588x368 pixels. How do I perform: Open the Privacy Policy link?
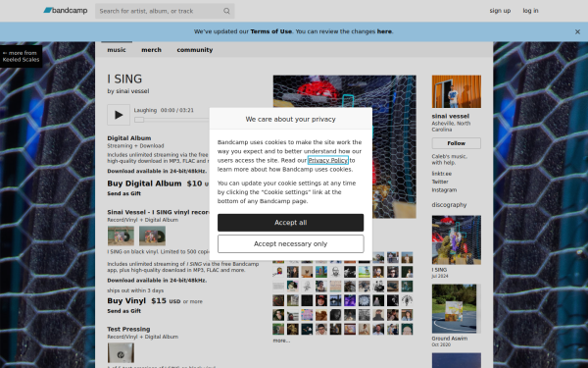(x=328, y=160)
